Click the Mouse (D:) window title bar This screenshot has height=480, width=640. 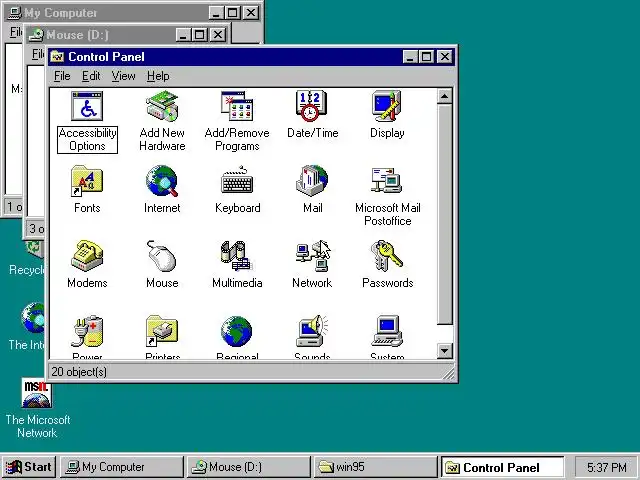[128, 35]
